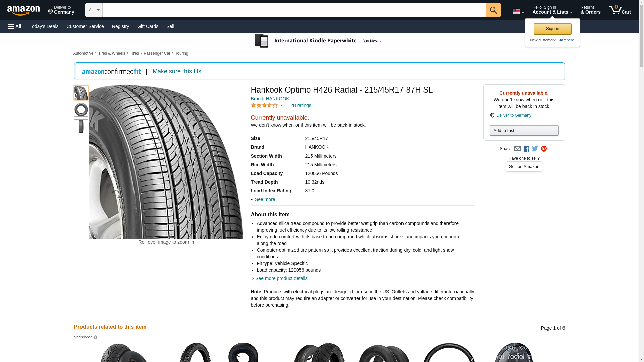Viewport: 644px width, 362px height.
Task: Share this tire on Facebook
Action: point(526,149)
